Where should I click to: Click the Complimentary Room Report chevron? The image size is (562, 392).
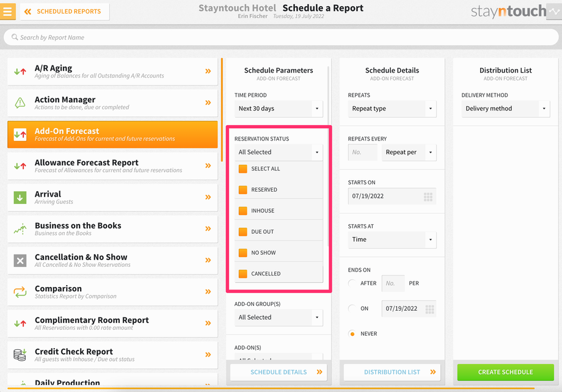208,324
